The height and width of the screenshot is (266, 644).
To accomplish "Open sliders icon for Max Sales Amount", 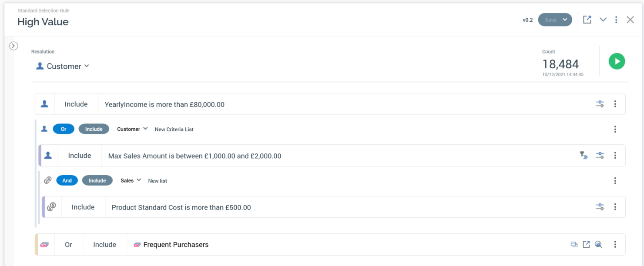I will 600,155.
